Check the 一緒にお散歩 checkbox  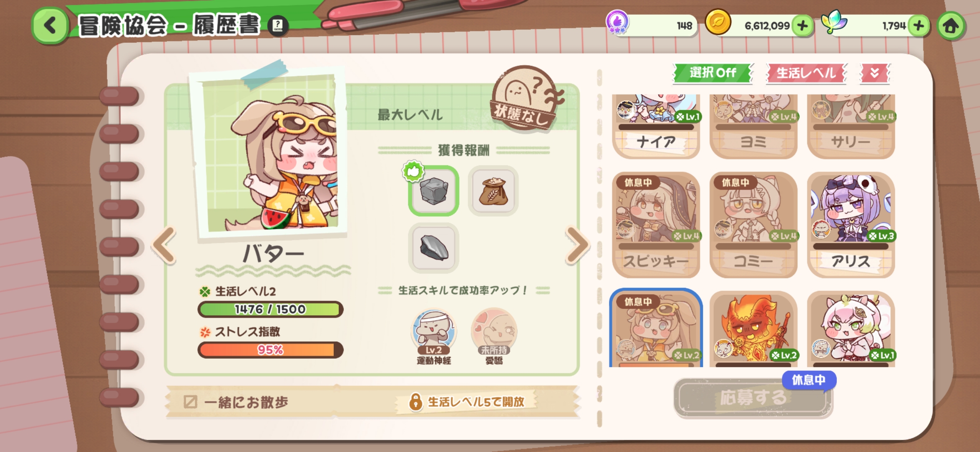coord(190,402)
